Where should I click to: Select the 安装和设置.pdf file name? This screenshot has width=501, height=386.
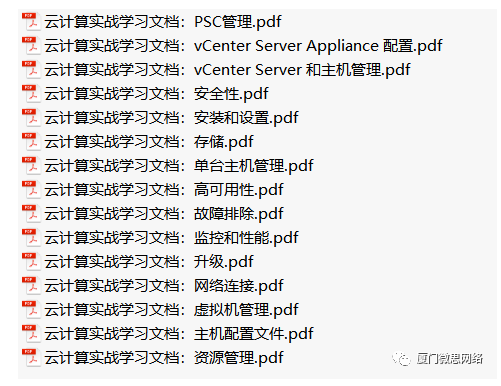[171, 118]
